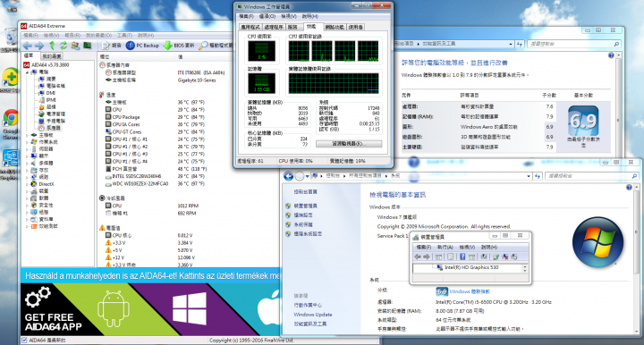Click the Device Manager update driver icon
The width and height of the screenshot is (644, 345).
coord(496,257)
